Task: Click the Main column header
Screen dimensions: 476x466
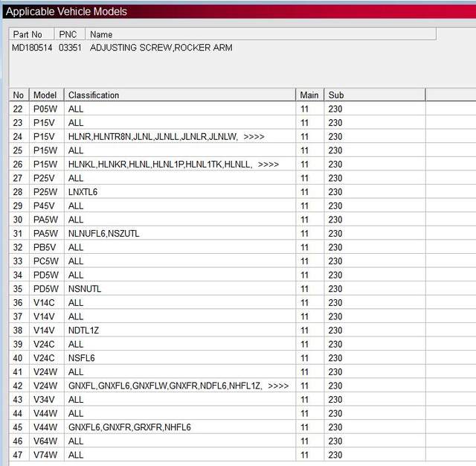Action: click(x=309, y=95)
